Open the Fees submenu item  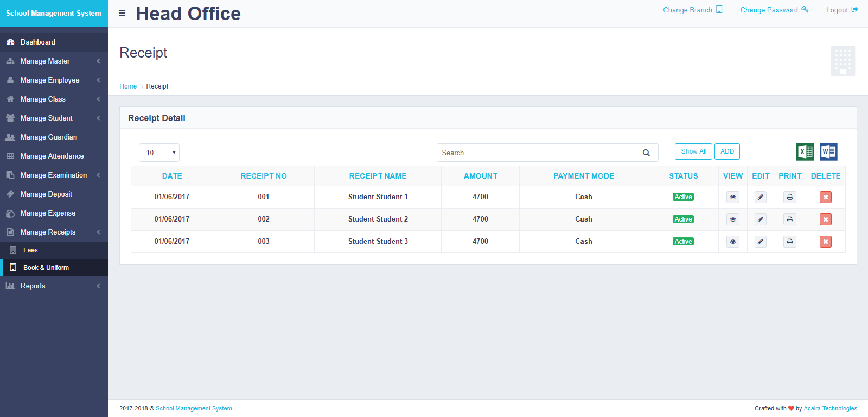[30, 250]
